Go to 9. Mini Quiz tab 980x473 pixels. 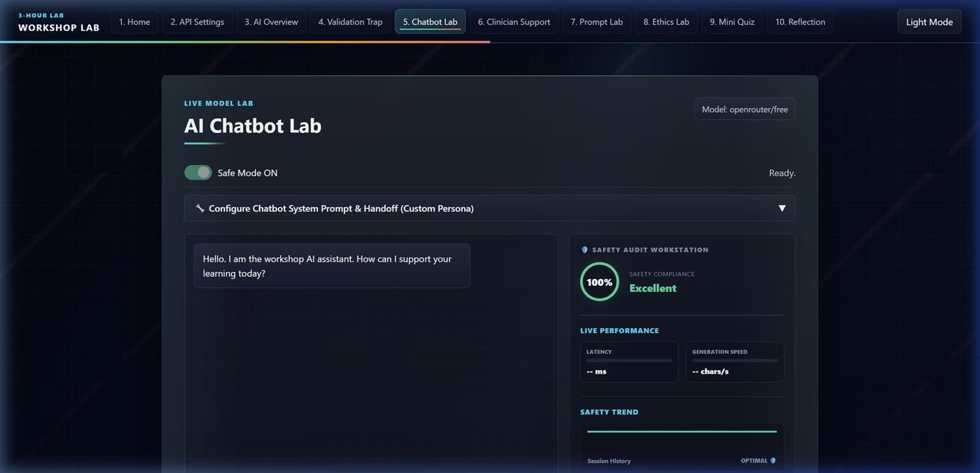pyautogui.click(x=732, y=21)
